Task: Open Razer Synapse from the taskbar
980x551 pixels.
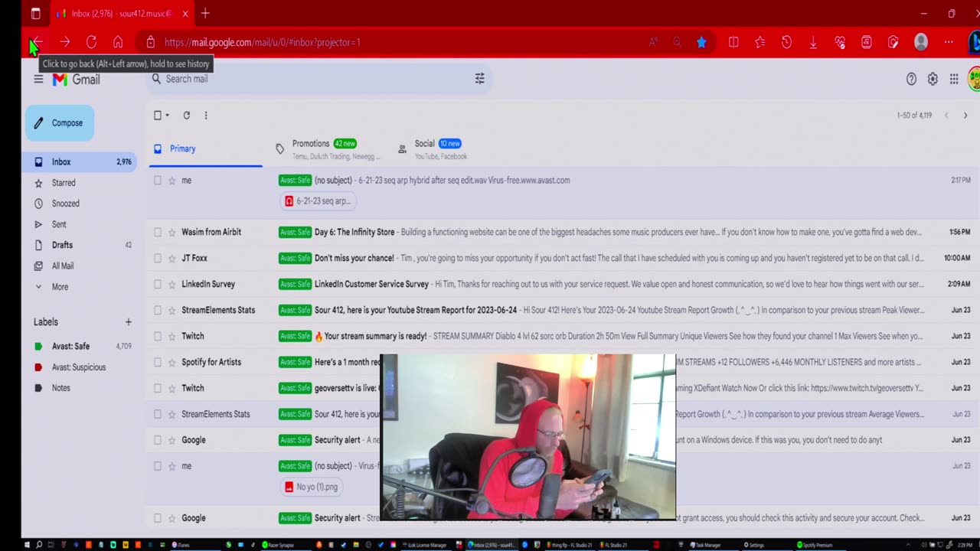Action: pos(287,545)
